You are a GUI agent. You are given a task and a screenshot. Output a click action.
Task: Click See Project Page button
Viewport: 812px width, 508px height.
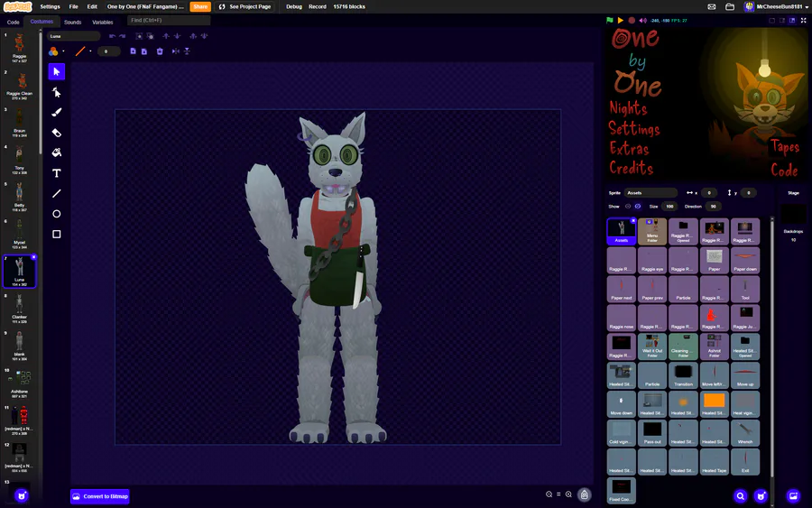[245, 6]
